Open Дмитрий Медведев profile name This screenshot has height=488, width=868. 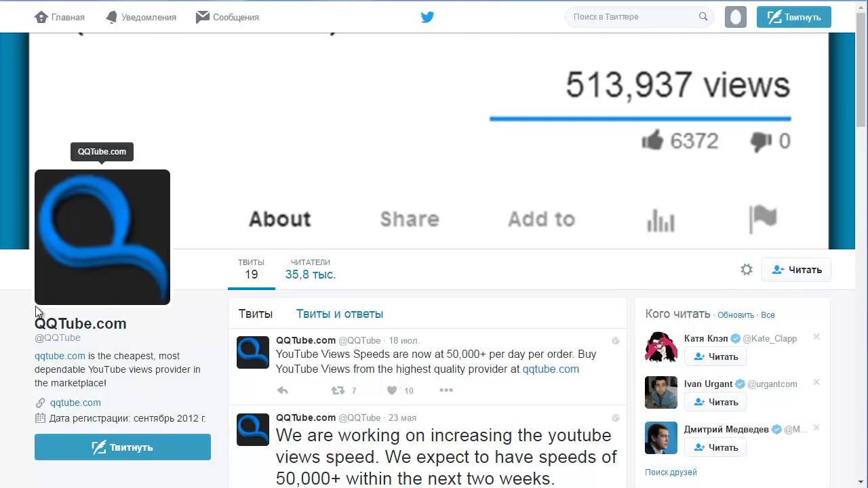726,429
